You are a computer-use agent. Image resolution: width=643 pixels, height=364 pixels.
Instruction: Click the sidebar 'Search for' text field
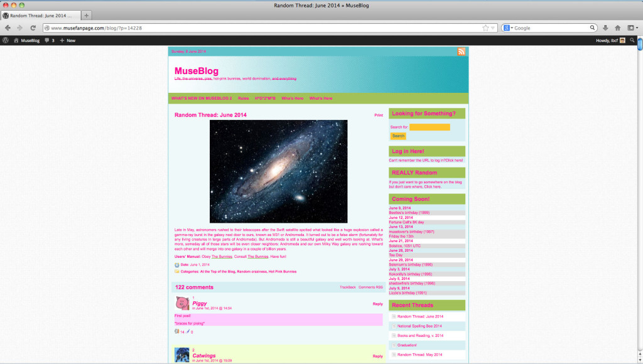point(430,127)
